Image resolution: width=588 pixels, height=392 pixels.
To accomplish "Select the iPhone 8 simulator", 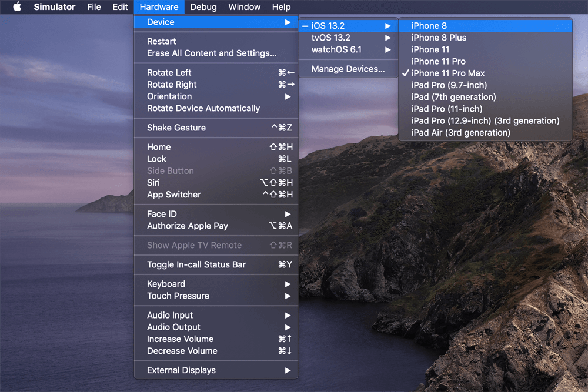I will pos(485,26).
